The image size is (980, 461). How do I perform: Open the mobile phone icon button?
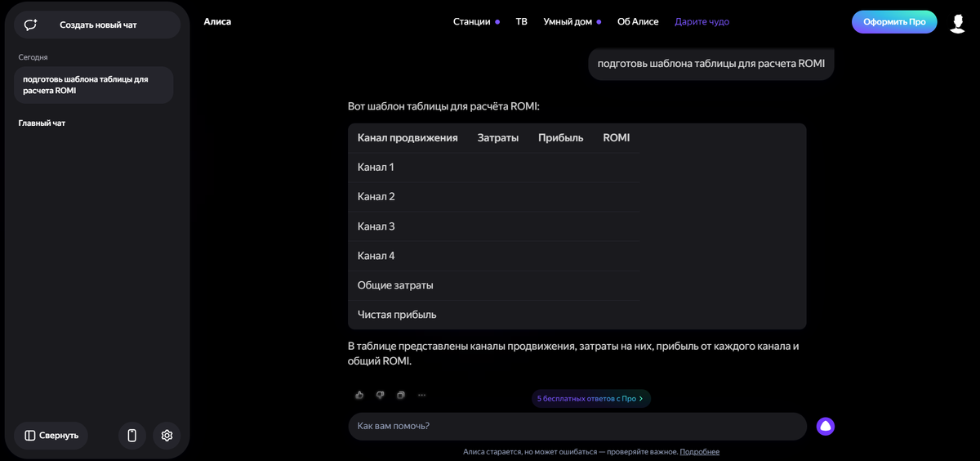[132, 436]
